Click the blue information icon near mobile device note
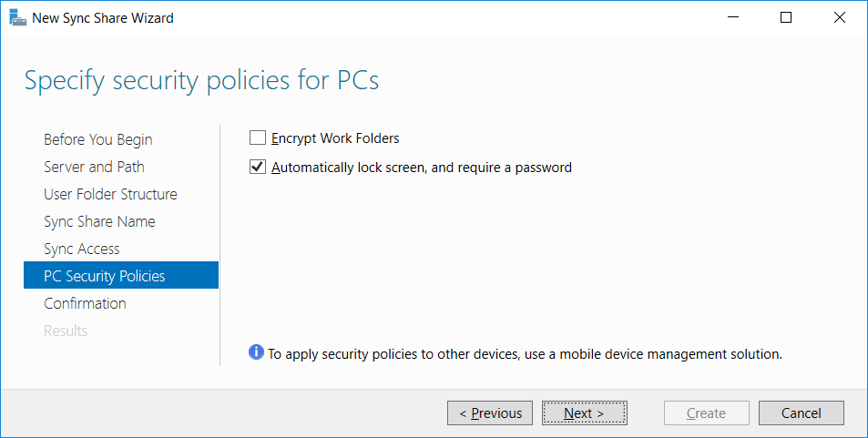The image size is (868, 438). [256, 351]
